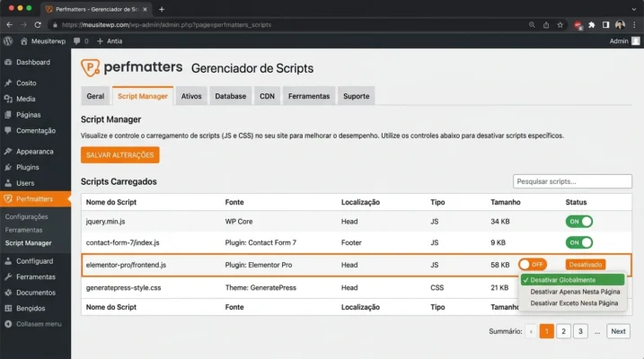Select Perfmatters in sidebar
The image size is (644, 359).
[35, 199]
